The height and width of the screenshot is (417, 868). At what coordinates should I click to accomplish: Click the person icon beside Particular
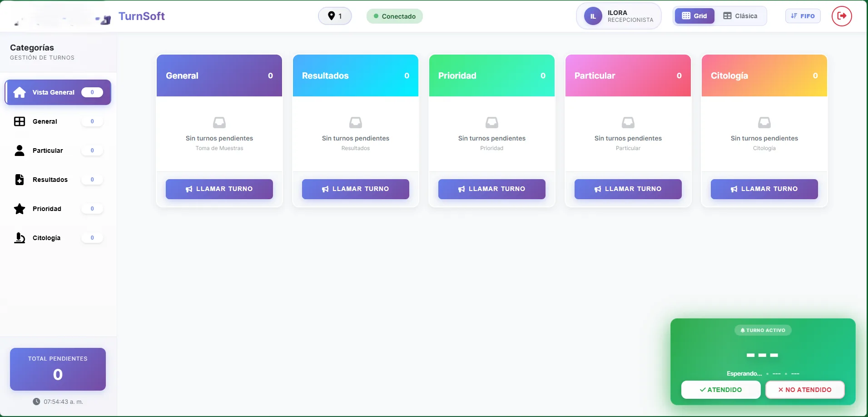pyautogui.click(x=20, y=151)
